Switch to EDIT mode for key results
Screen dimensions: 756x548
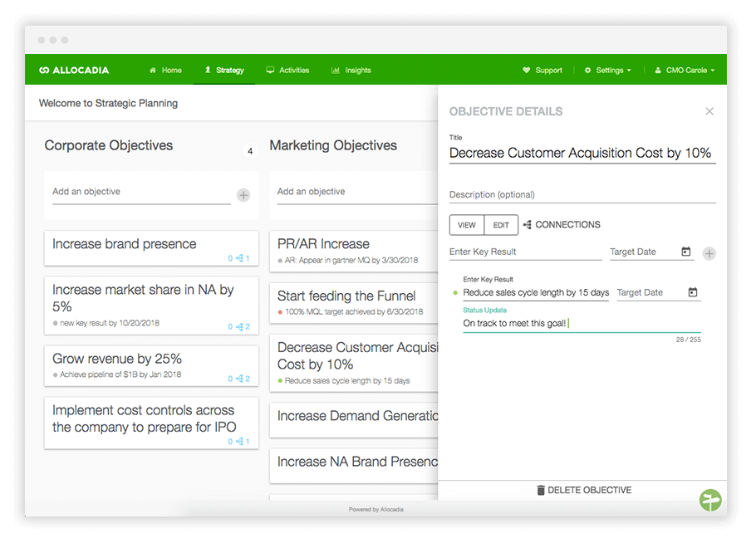coord(500,224)
